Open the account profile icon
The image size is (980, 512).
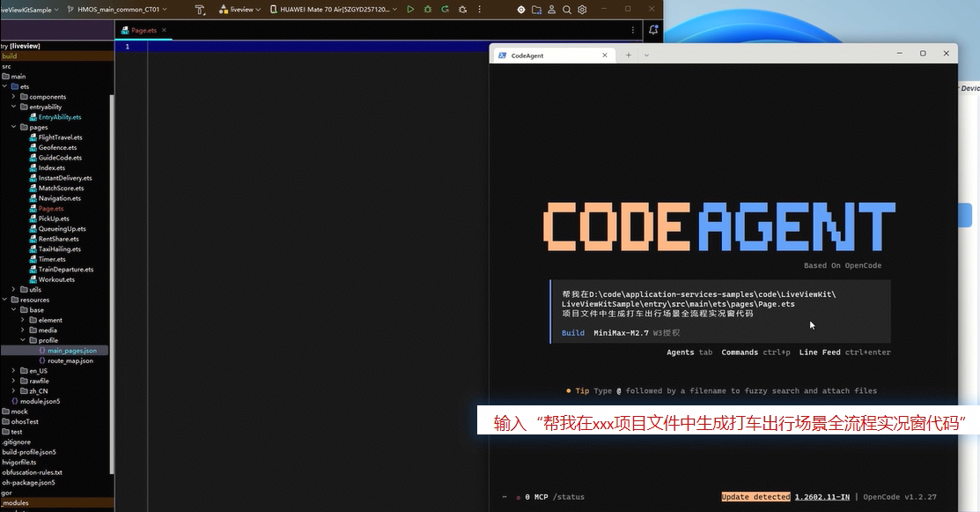552,10
